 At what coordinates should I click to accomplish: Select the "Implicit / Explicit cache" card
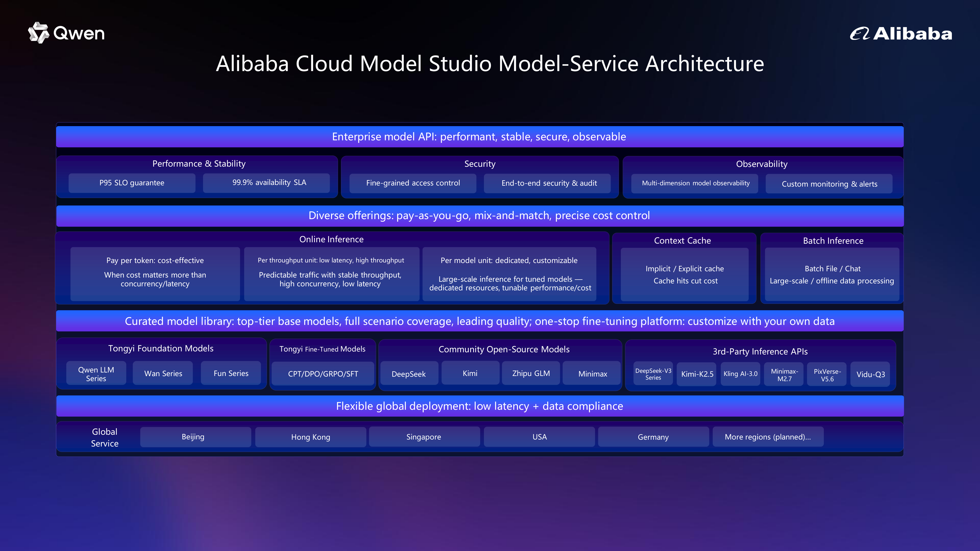click(x=685, y=275)
